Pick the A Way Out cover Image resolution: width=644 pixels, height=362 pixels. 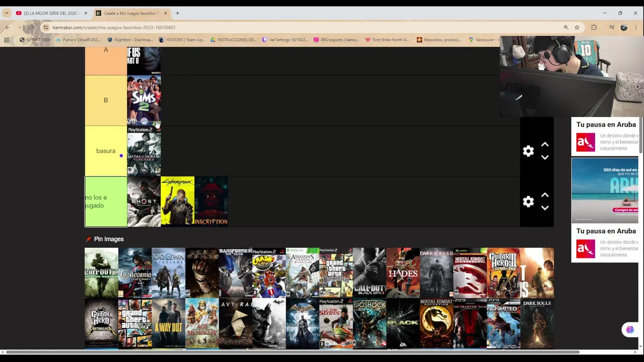169,323
